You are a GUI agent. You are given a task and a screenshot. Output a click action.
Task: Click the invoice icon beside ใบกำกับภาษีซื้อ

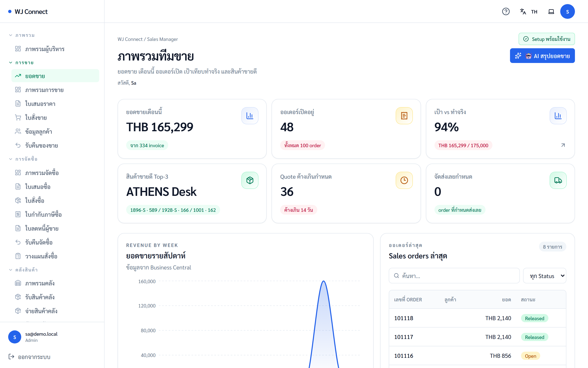pyautogui.click(x=18, y=214)
